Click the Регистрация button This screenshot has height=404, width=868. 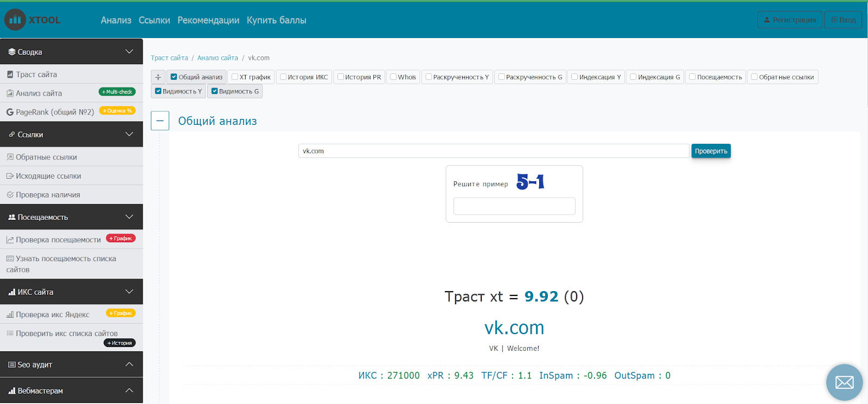(789, 20)
